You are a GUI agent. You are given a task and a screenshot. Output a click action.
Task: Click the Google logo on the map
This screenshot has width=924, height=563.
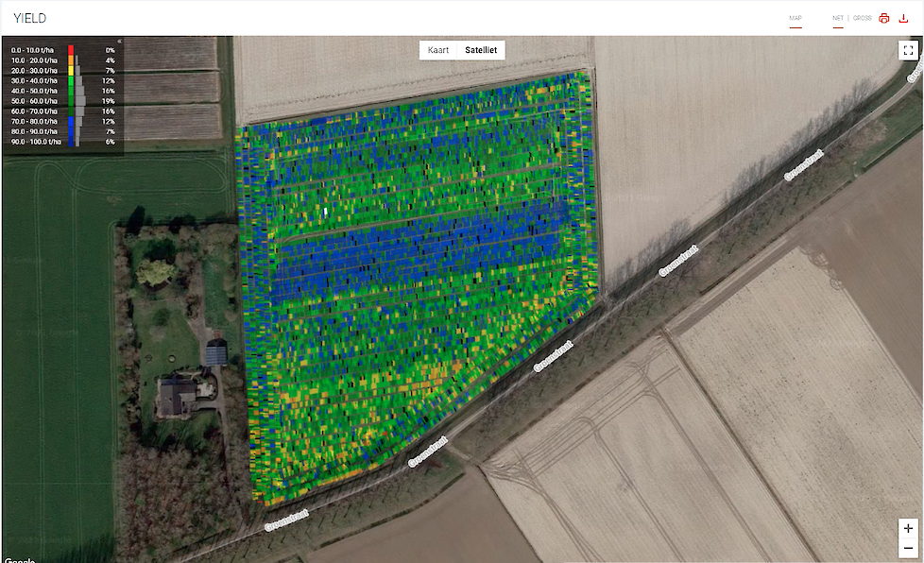(x=19, y=559)
